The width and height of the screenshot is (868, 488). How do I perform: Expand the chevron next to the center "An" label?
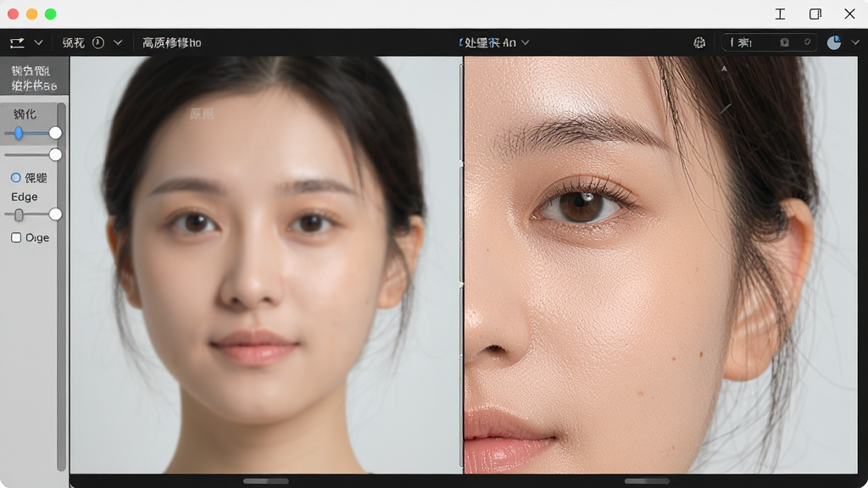point(526,42)
